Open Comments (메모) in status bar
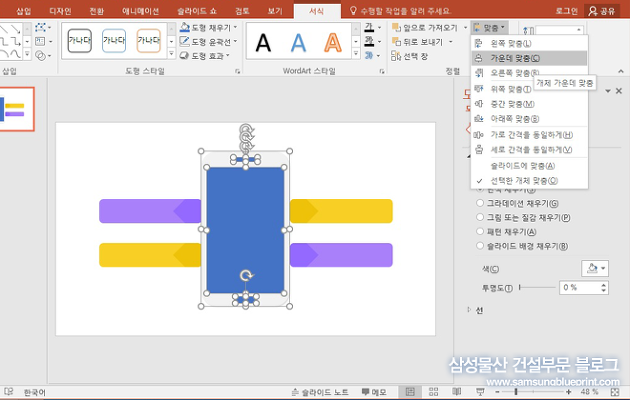 click(x=374, y=392)
